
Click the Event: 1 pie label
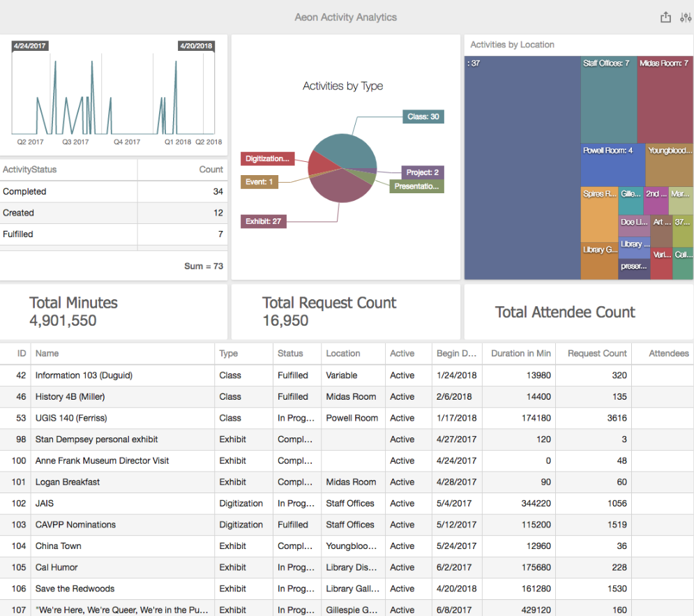coord(259,182)
